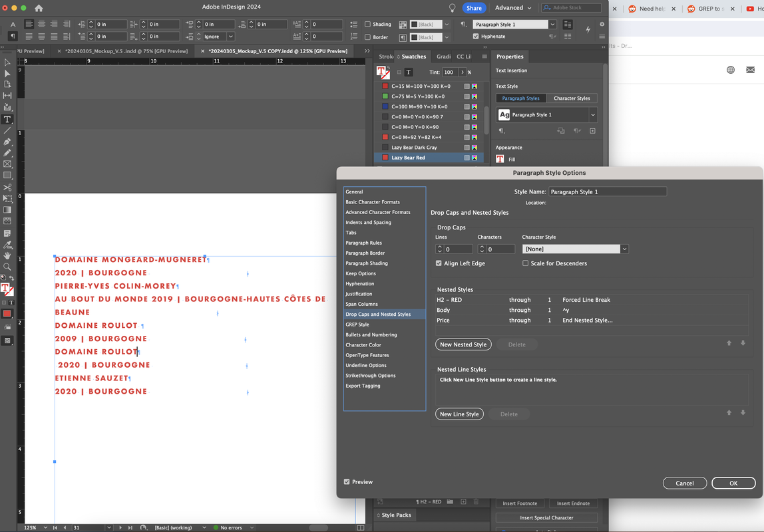Select the Selection tool arrow
This screenshot has width=764, height=532.
7,63
